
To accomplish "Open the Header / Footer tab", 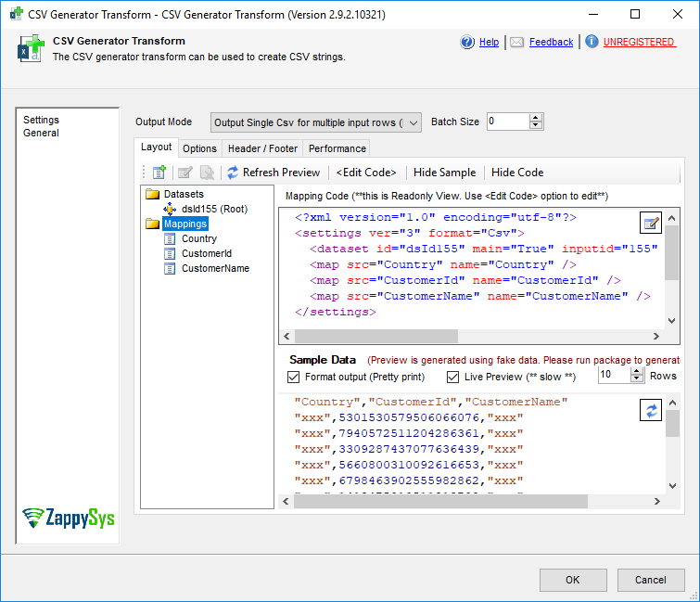I will click(x=262, y=148).
